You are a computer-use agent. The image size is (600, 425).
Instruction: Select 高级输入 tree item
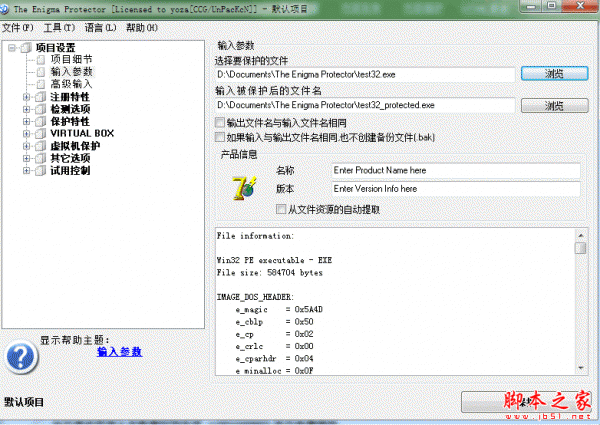coord(72,84)
